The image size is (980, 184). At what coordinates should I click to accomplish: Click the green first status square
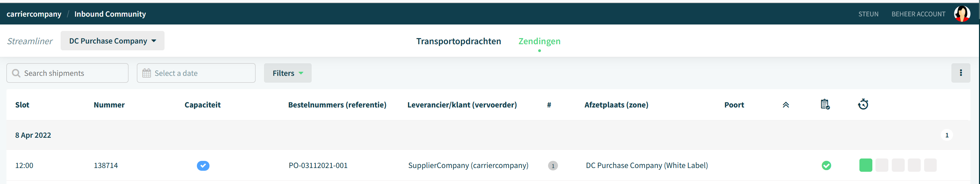pyautogui.click(x=866, y=165)
